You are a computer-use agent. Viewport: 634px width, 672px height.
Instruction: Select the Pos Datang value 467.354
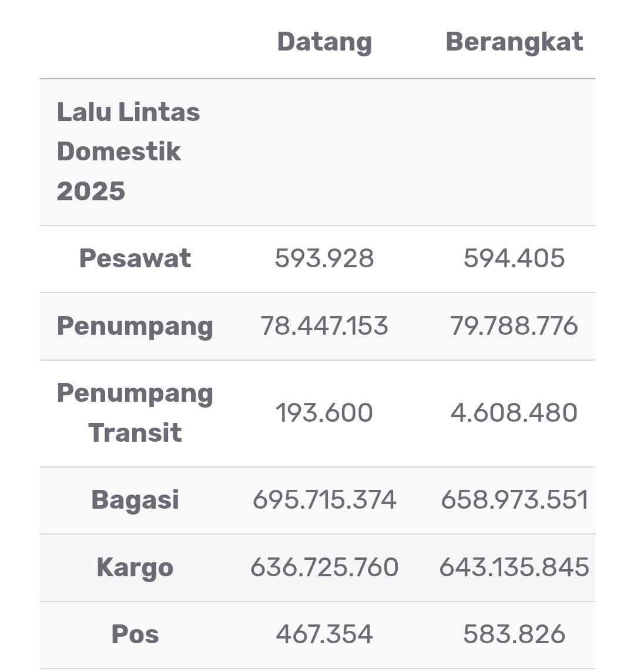pos(324,634)
